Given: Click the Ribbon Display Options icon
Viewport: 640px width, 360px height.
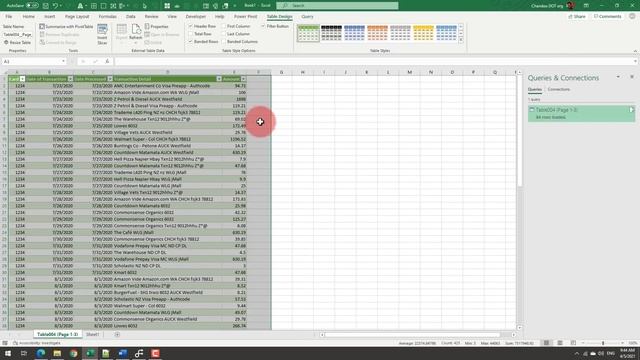Looking at the screenshot, I should 586,6.
